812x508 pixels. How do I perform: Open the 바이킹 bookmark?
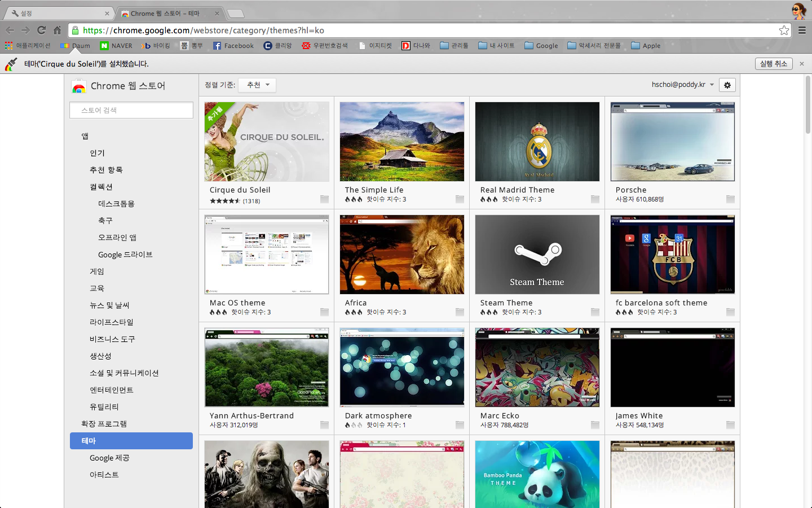156,46
